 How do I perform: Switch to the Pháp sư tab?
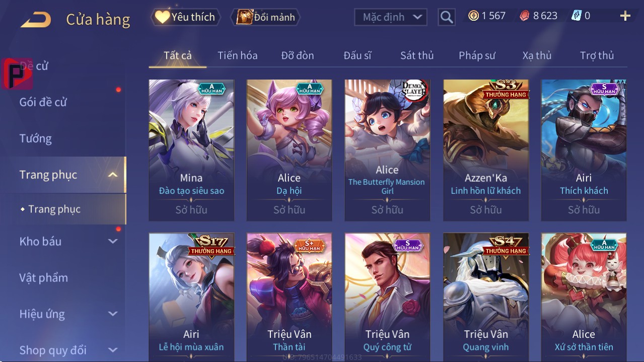point(477,55)
